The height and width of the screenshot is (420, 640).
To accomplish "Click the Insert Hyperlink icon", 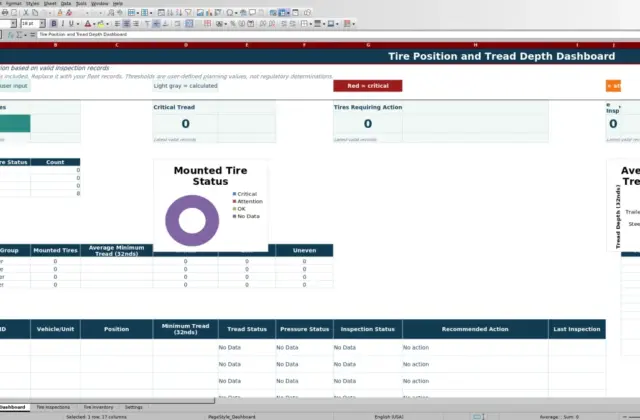I will (243, 13).
